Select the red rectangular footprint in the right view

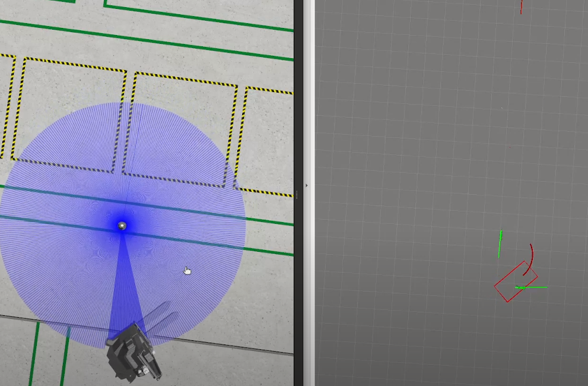[516, 281]
